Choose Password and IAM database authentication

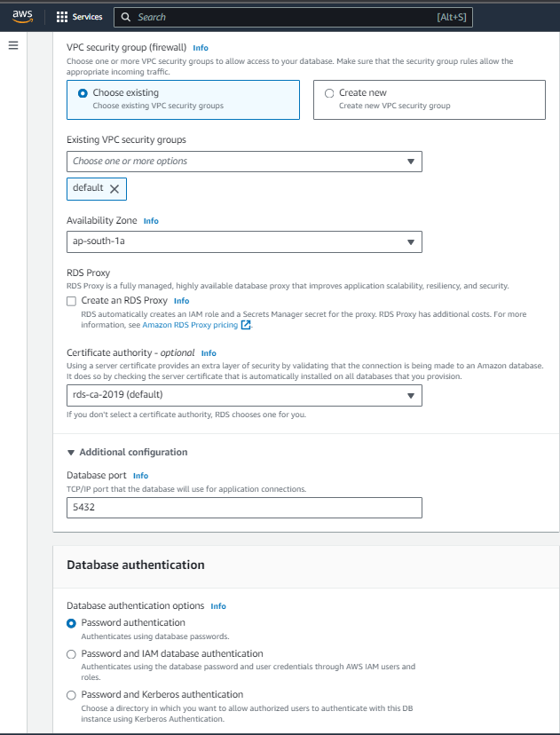72,655
